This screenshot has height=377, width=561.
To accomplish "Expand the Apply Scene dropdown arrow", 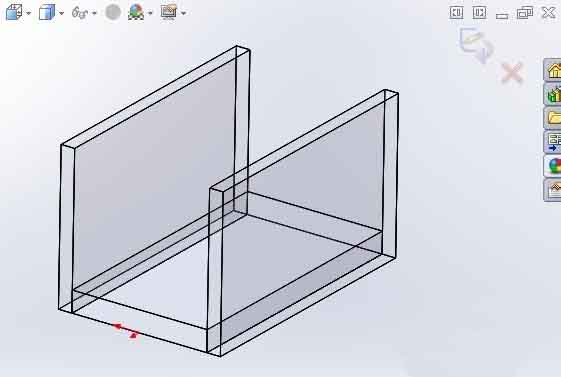I will (150, 14).
